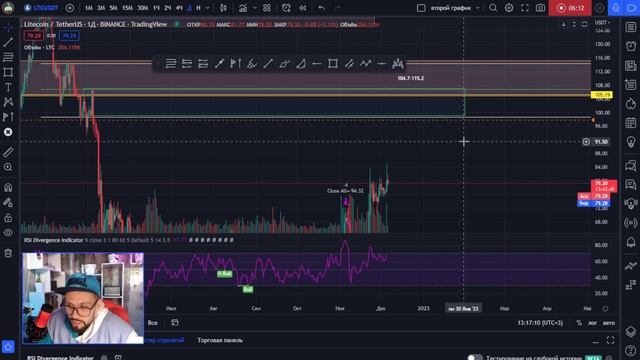Open the help center question icon

[631, 350]
